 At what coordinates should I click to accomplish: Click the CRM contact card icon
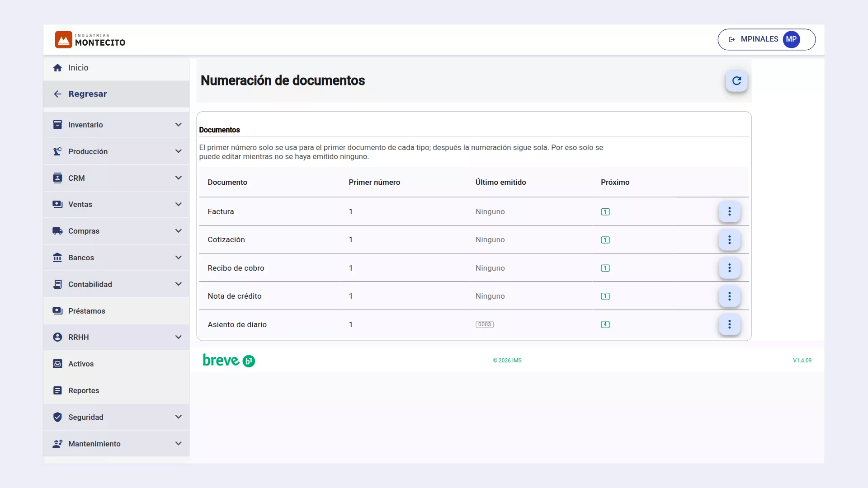tap(57, 178)
